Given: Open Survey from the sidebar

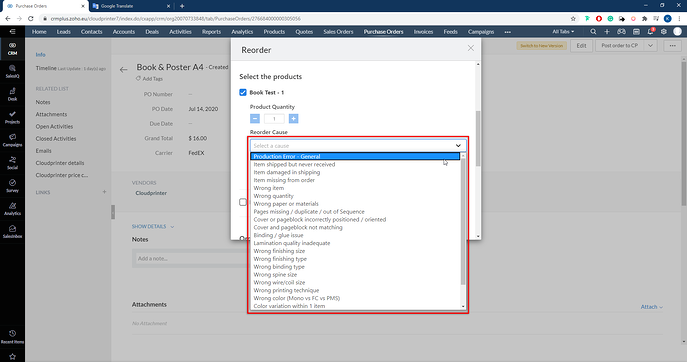Looking at the screenshot, I should point(12,186).
